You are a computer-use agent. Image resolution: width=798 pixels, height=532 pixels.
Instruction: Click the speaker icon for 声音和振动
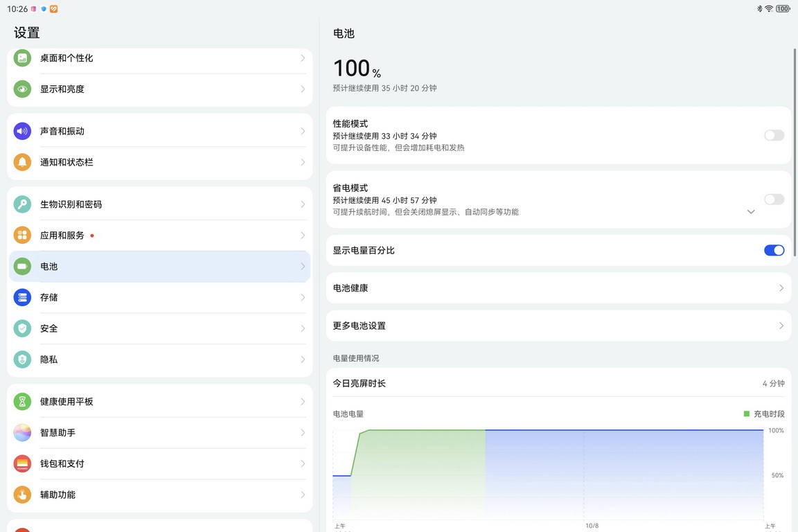(x=22, y=132)
